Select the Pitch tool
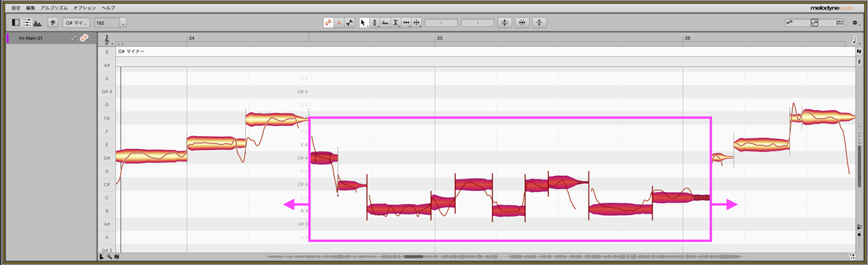868x265 pixels. point(375,23)
